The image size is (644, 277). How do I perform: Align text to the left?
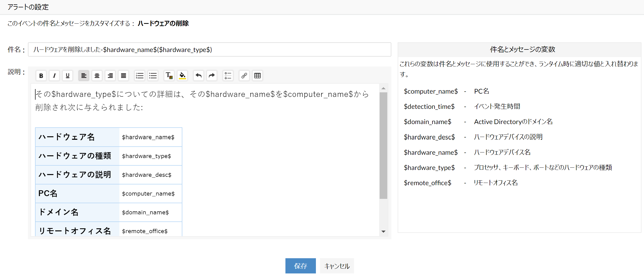point(84,76)
